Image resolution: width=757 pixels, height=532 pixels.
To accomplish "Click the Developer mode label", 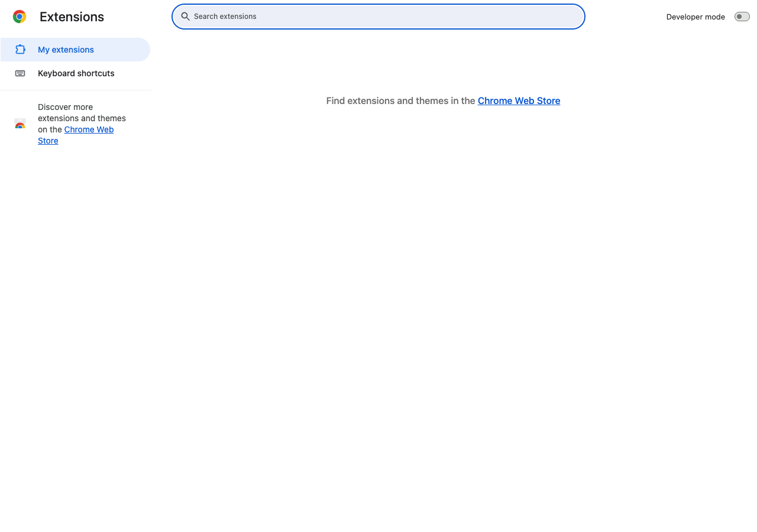I will coord(695,17).
